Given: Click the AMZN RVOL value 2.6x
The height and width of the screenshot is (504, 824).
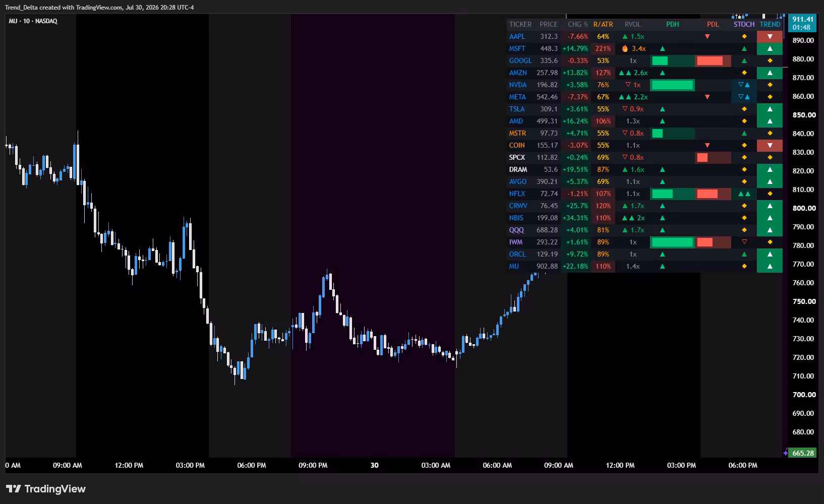Looking at the screenshot, I should 641,73.
